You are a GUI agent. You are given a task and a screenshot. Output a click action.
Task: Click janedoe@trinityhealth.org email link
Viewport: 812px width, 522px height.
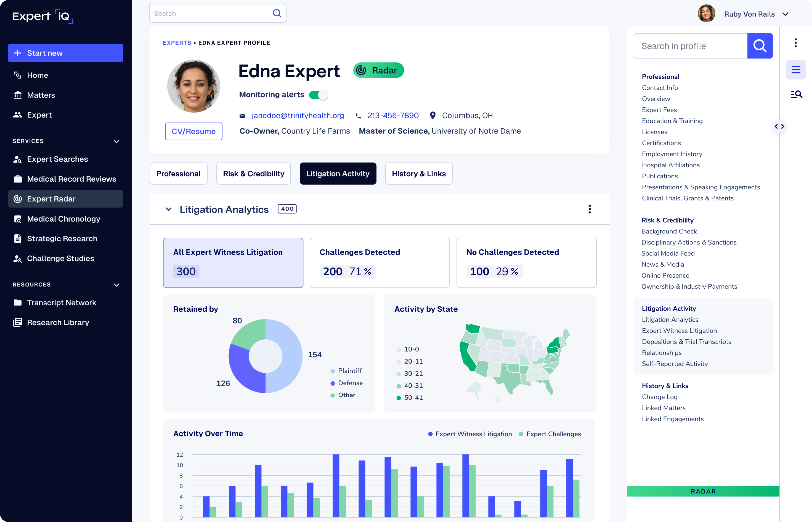[x=298, y=116]
